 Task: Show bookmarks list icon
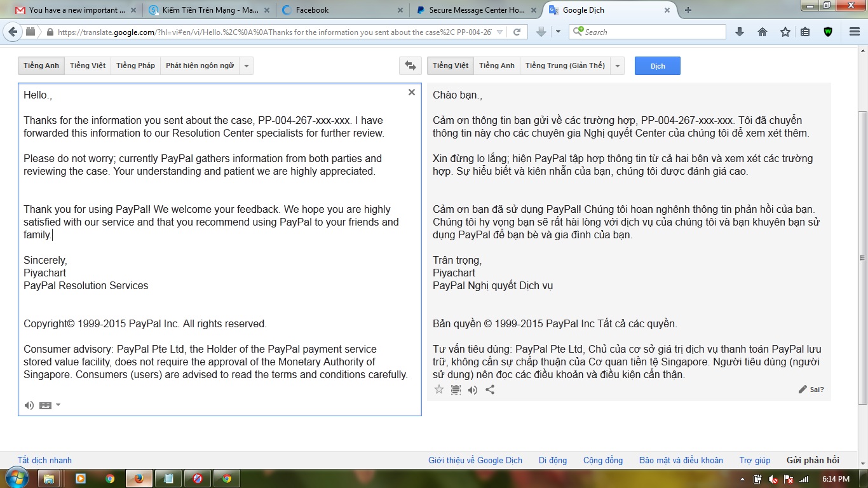[x=805, y=32]
